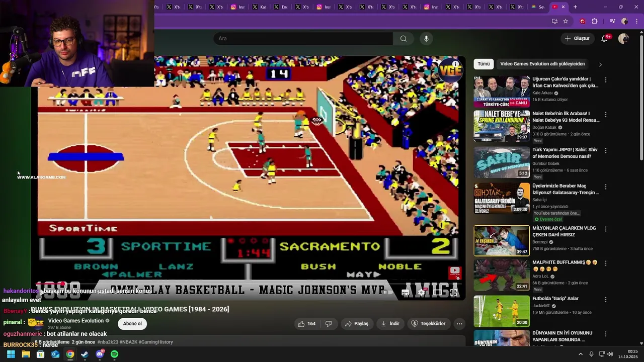644x362 pixels.
Task: Open Windows Start menu
Action: (11, 354)
